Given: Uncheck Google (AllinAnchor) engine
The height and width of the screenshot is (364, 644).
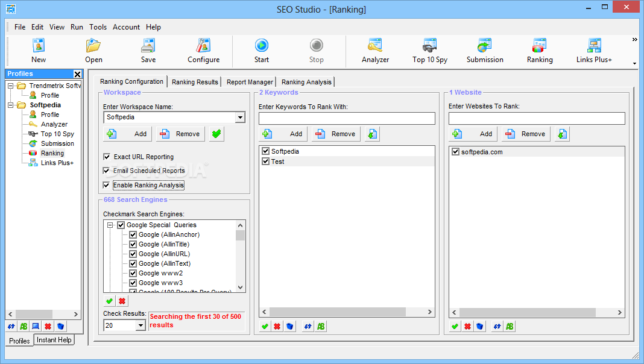Looking at the screenshot, I should pyautogui.click(x=133, y=235).
